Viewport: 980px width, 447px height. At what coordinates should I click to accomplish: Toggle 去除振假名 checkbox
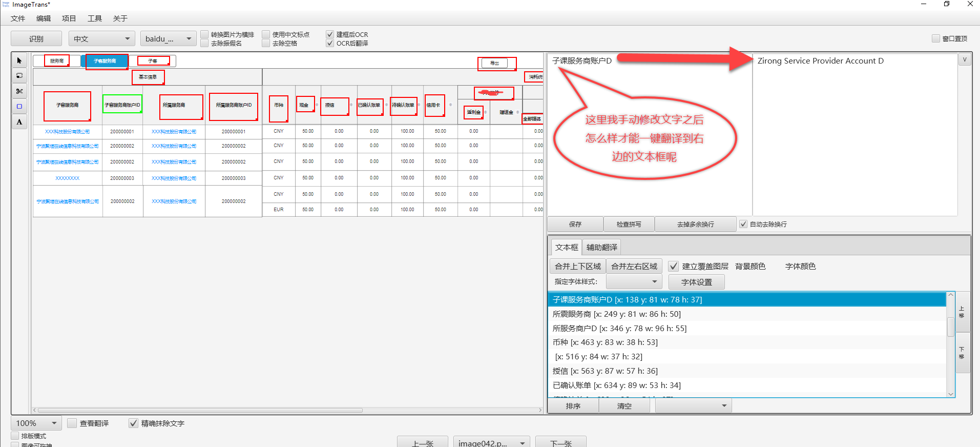204,43
